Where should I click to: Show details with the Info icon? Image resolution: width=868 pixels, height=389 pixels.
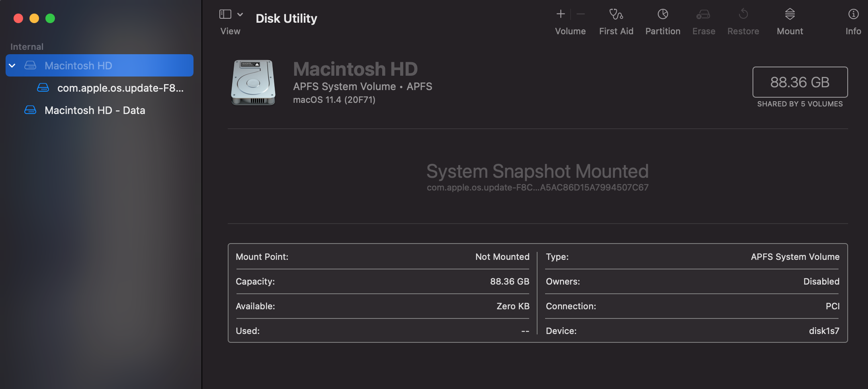[853, 14]
